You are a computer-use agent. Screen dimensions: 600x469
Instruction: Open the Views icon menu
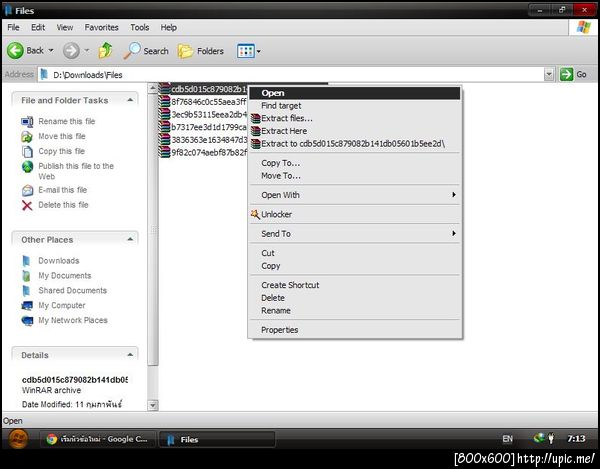(x=246, y=51)
